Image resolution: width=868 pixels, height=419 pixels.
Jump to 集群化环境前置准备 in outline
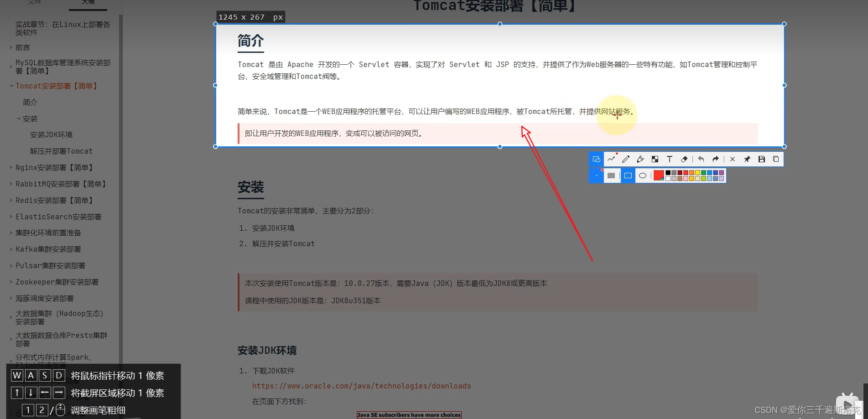[x=48, y=233]
